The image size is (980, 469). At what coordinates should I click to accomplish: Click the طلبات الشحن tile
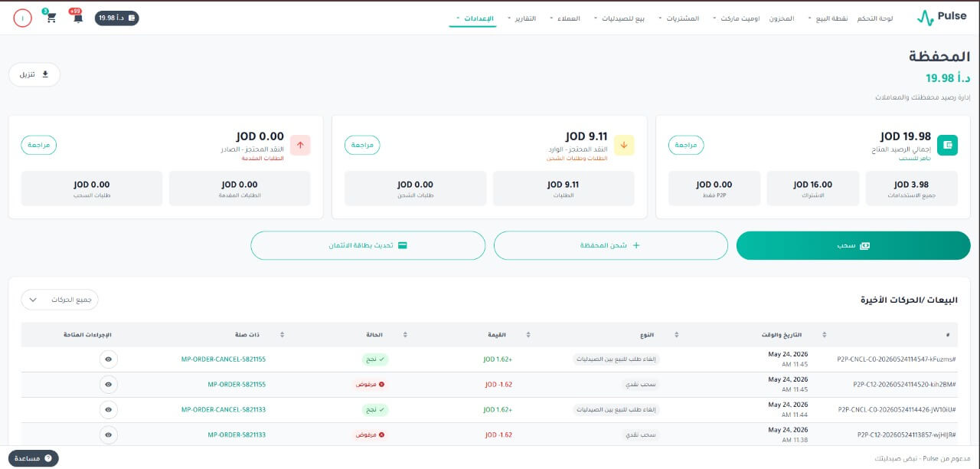tap(416, 189)
